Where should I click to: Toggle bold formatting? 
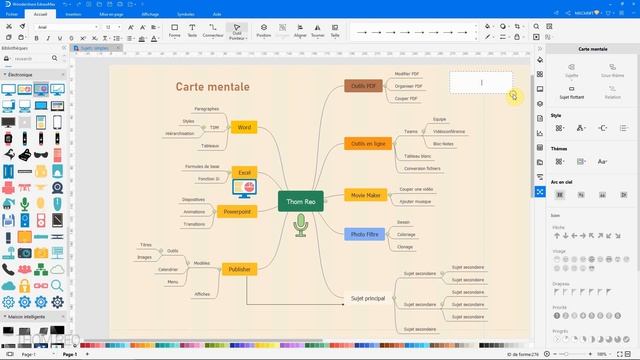[36, 38]
